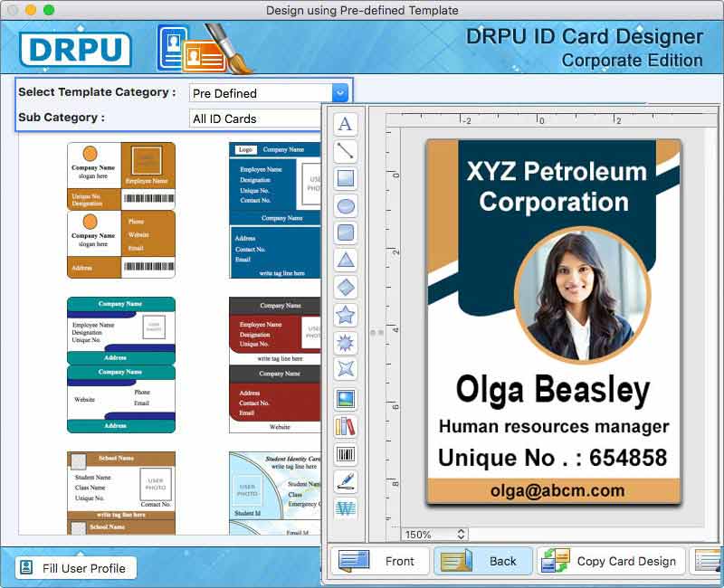Open the Template Category dropdown
Viewport: 724px width, 588px height.
click(339, 92)
